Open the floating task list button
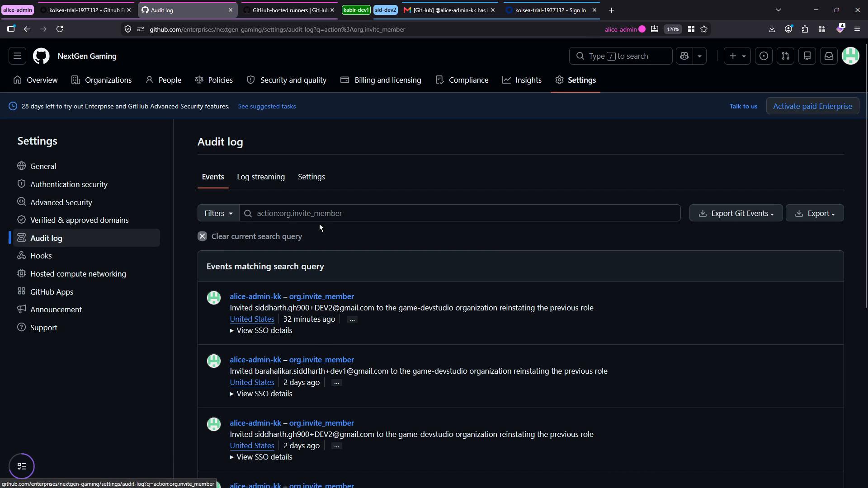This screenshot has width=868, height=488. tap(22, 466)
